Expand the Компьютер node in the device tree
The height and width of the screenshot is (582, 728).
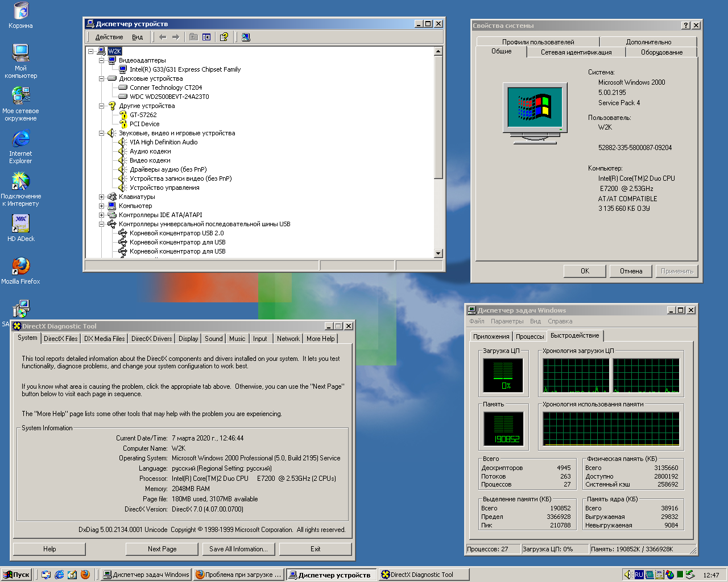click(x=102, y=206)
